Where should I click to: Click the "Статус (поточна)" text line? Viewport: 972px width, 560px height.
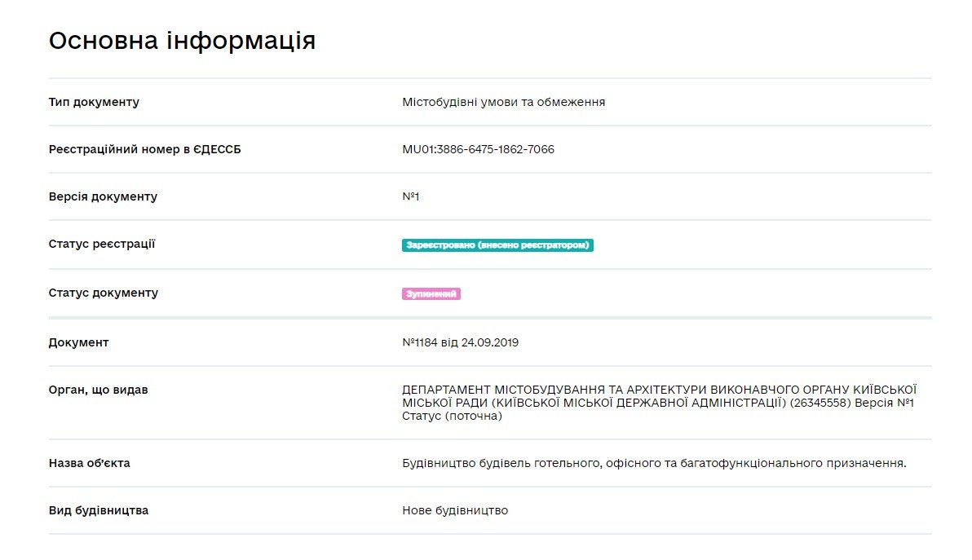click(x=452, y=416)
